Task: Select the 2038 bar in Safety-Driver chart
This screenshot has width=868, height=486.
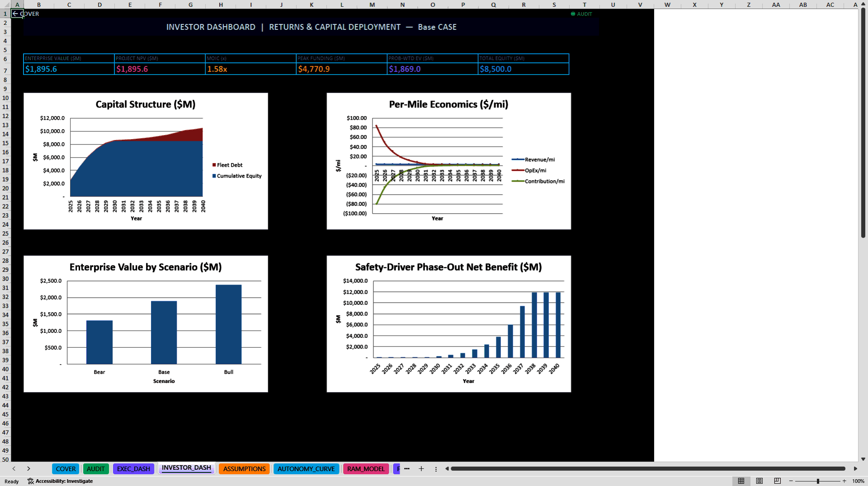Action: [x=534, y=325]
